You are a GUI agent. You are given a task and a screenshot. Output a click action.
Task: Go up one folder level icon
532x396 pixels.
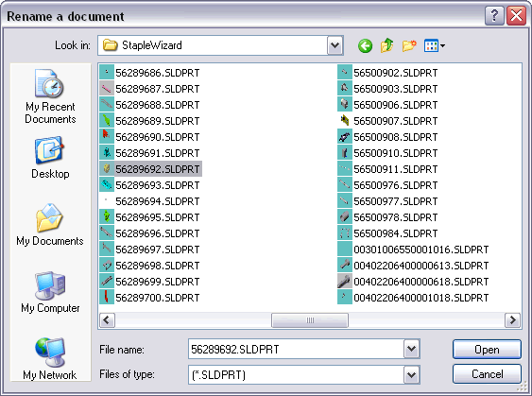(x=386, y=45)
